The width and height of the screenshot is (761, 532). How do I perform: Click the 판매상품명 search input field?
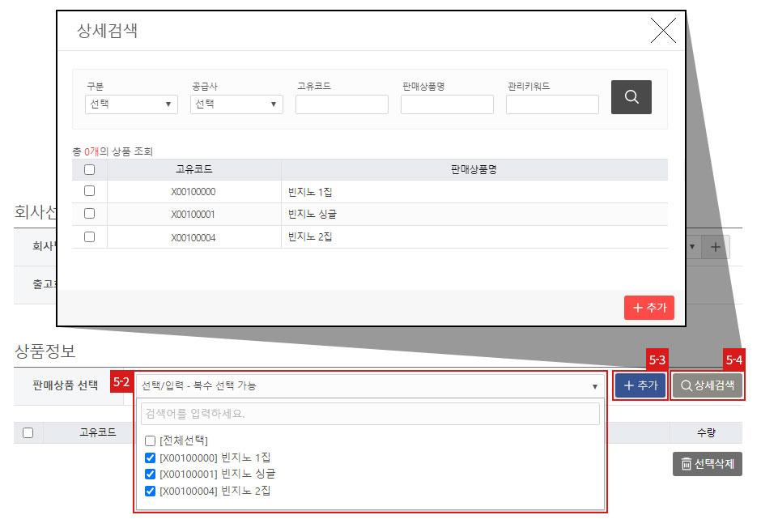click(x=447, y=104)
